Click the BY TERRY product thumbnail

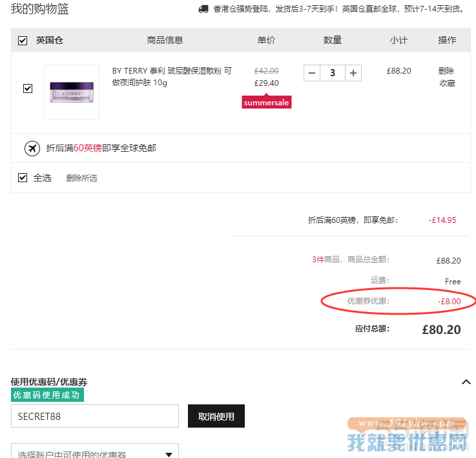pyautogui.click(x=72, y=92)
